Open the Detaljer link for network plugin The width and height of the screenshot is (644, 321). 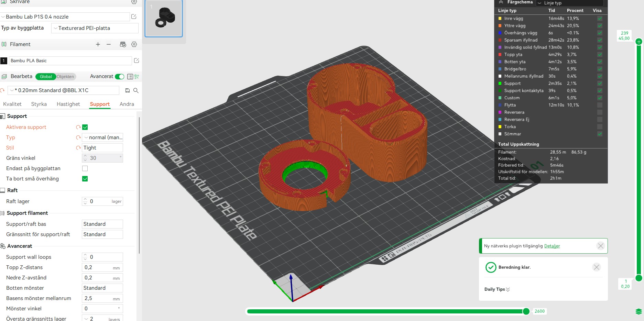click(x=552, y=246)
